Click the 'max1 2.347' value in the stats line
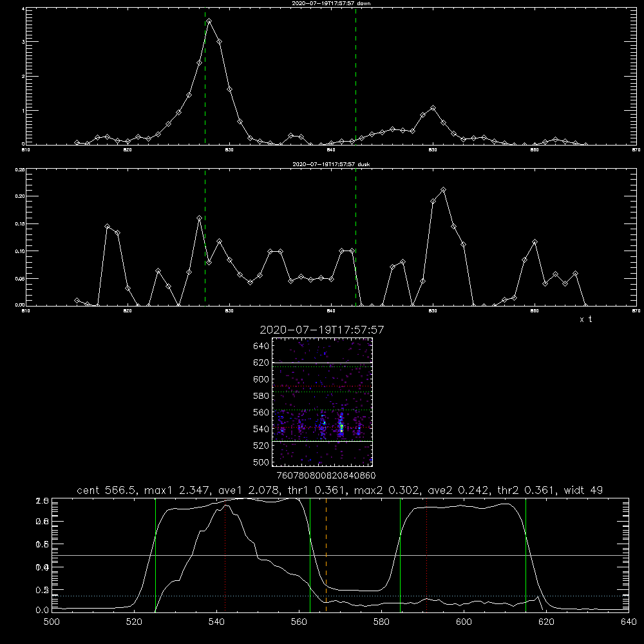 pyautogui.click(x=178, y=490)
